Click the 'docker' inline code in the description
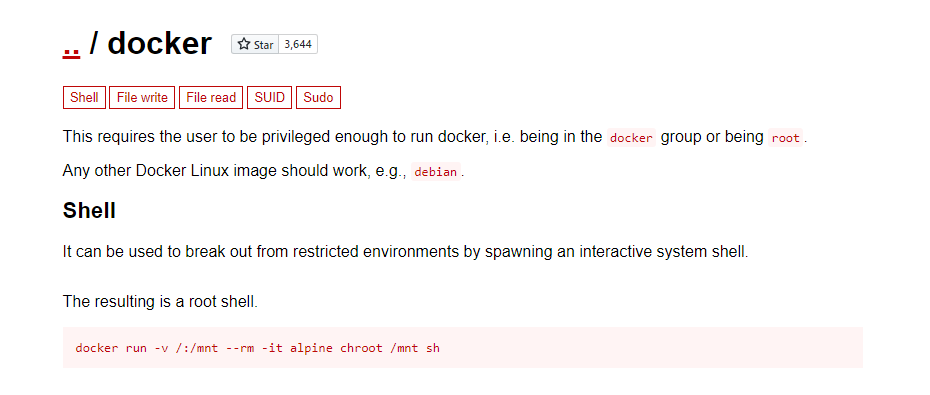This screenshot has height=395, width=930. coord(632,138)
